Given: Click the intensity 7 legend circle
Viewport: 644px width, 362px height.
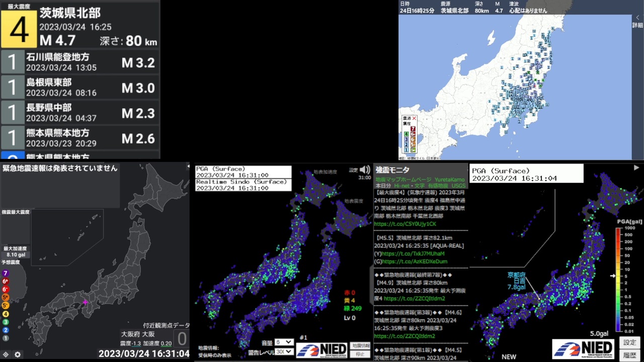Looking at the screenshot, I should tap(6, 273).
